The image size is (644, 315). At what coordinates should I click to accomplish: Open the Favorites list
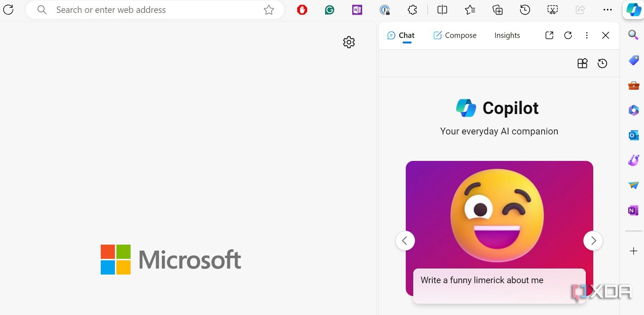[x=470, y=10]
